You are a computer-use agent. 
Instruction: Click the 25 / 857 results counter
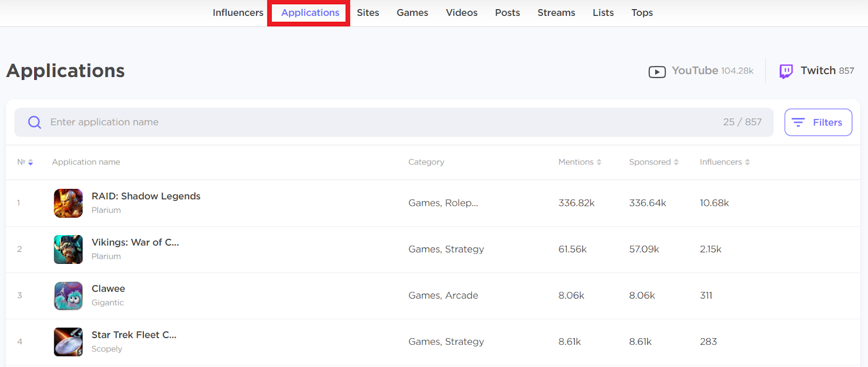pyautogui.click(x=742, y=122)
